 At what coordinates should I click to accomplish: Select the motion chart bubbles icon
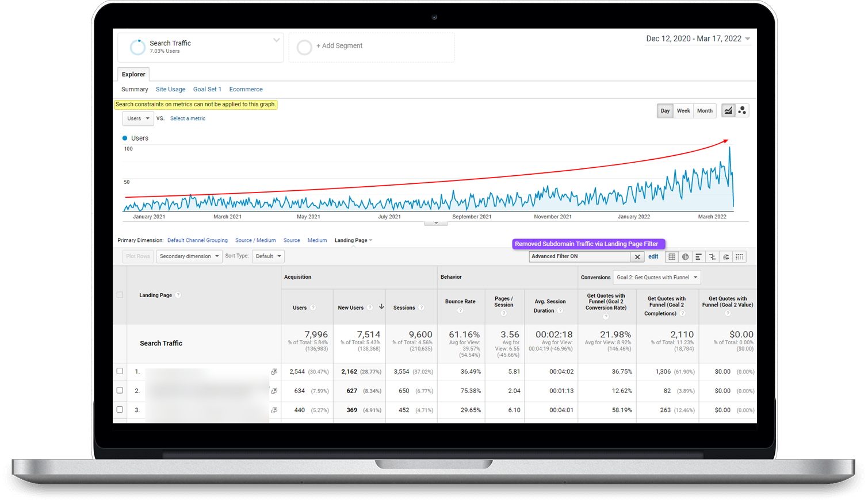(742, 110)
